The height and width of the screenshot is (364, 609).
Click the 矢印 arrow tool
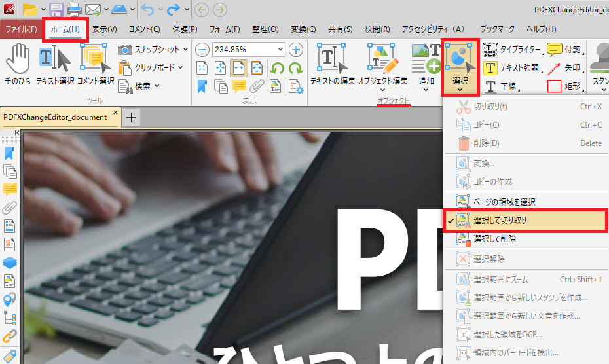565,68
